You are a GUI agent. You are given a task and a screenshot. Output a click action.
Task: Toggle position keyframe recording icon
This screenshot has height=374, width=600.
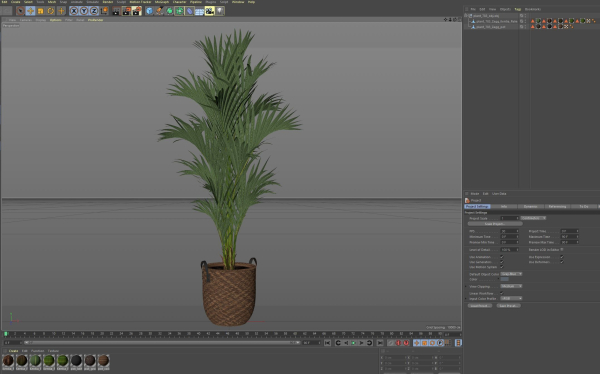point(417,343)
